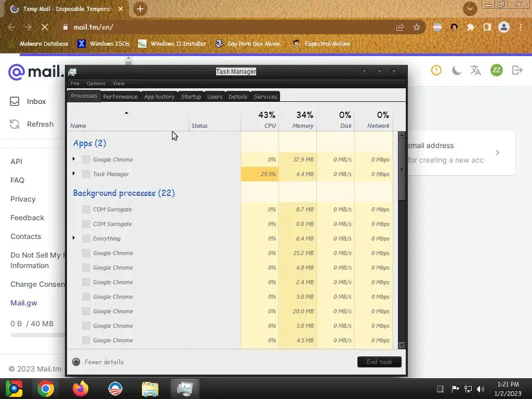Select the first COM Surrogate process
Viewport: 532px width, 399px height.
coord(230,209)
